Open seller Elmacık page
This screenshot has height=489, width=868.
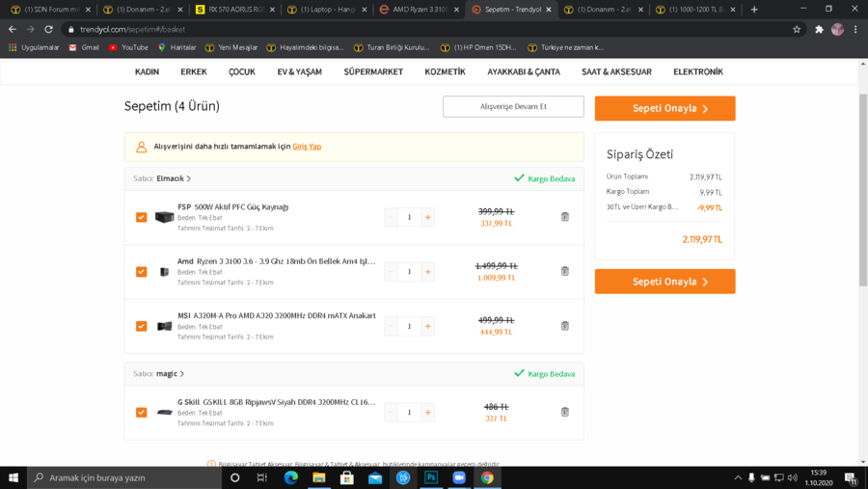click(x=174, y=178)
